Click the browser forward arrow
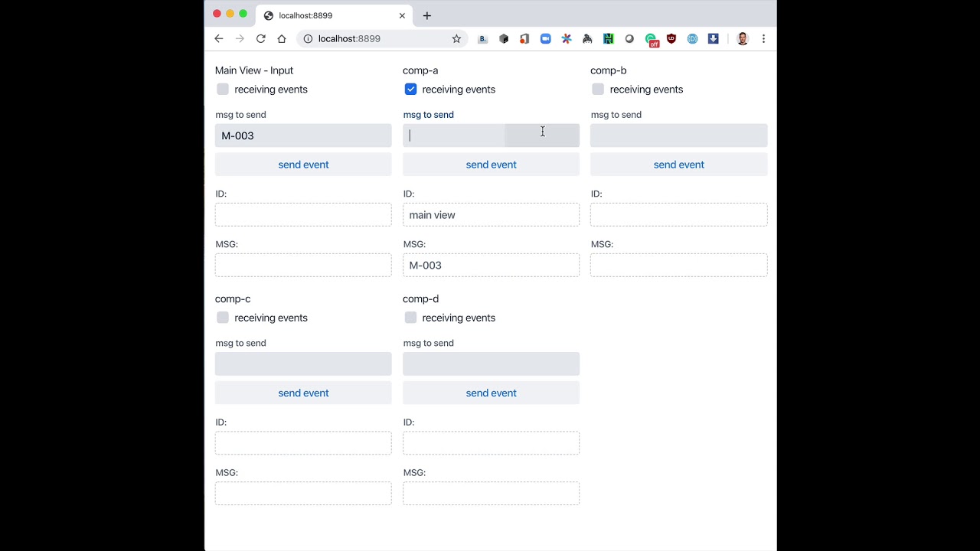The image size is (980, 551). click(x=240, y=38)
